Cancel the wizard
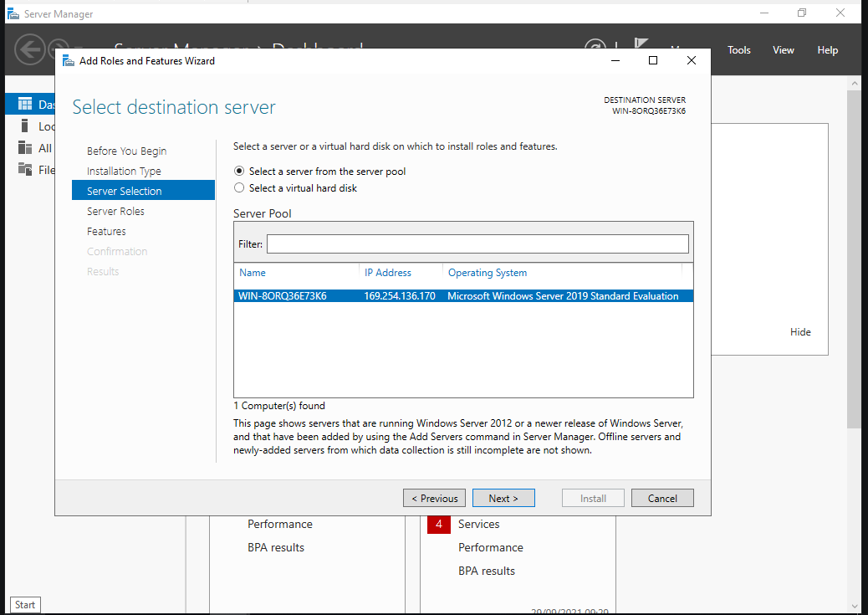The image size is (868, 615). tap(662, 498)
